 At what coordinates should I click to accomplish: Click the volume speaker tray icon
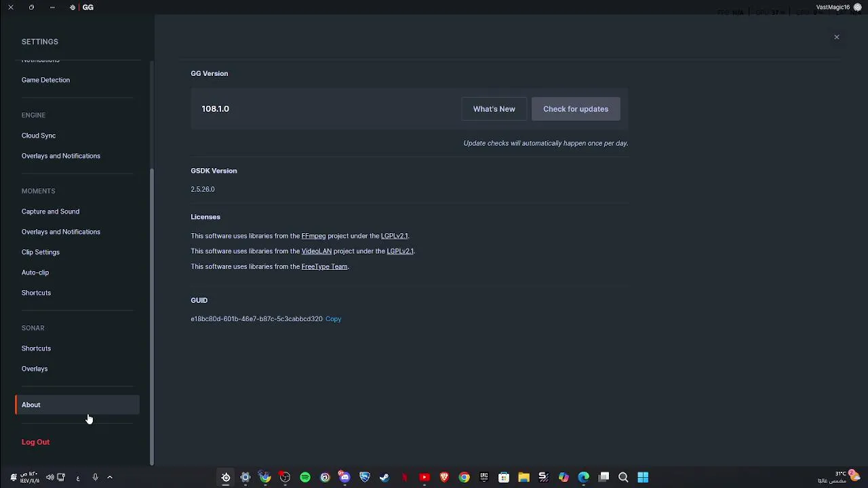50,478
